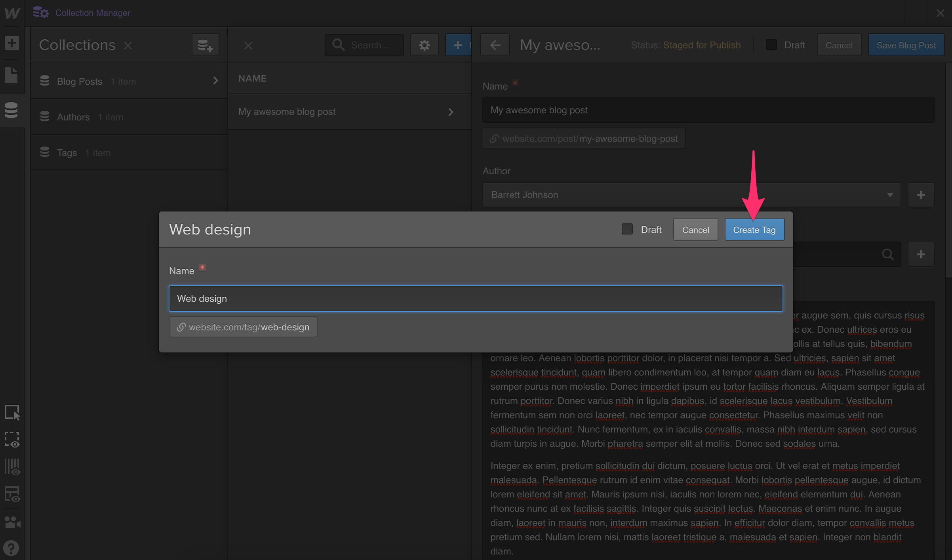Open the Author dropdown
The image size is (952, 560).
coord(691,195)
